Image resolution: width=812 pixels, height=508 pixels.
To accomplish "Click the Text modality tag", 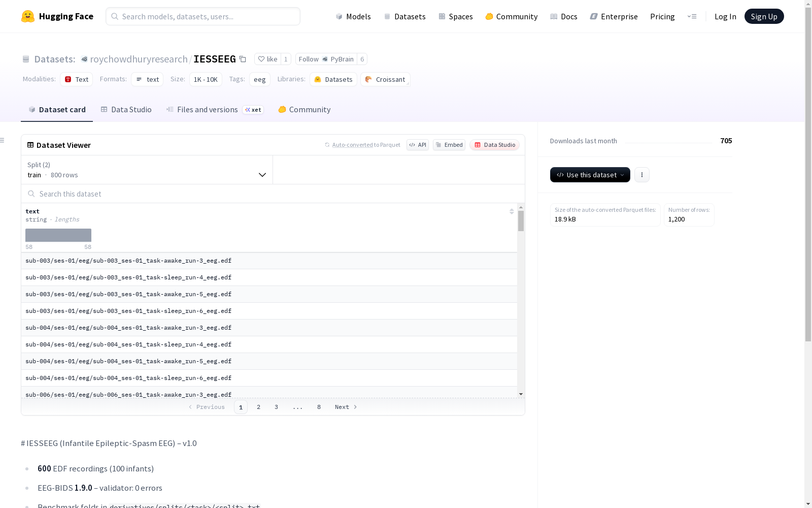I will [77, 79].
